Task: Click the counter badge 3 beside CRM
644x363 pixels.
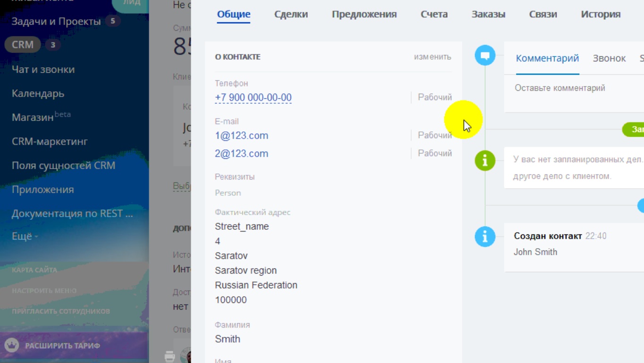Action: [53, 45]
